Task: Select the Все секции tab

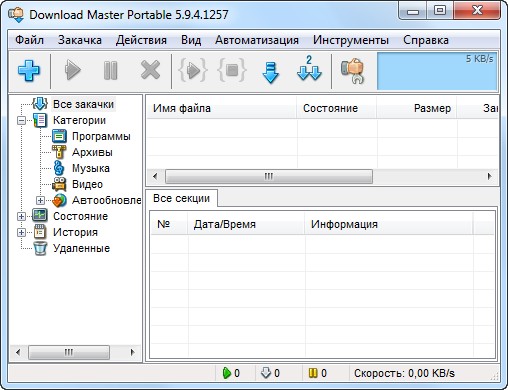Action: (x=181, y=198)
